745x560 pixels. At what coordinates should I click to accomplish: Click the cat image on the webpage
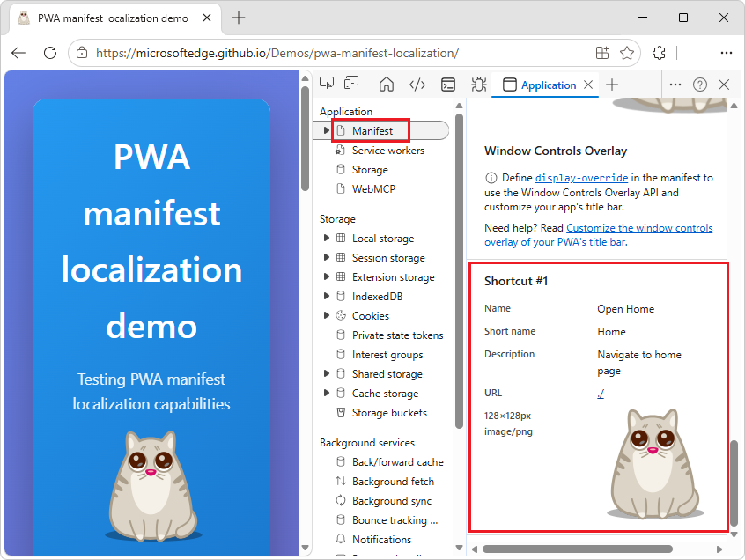click(x=153, y=486)
